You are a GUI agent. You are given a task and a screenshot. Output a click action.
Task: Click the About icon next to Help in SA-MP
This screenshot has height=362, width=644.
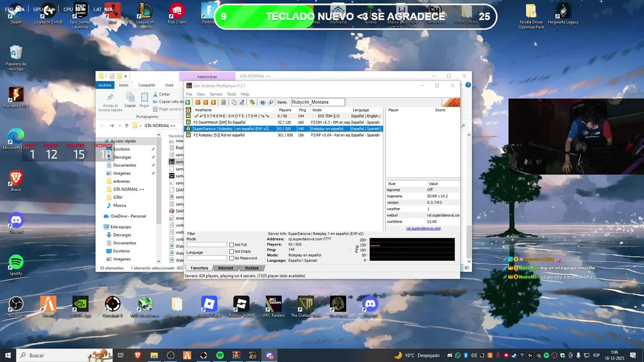[270, 102]
